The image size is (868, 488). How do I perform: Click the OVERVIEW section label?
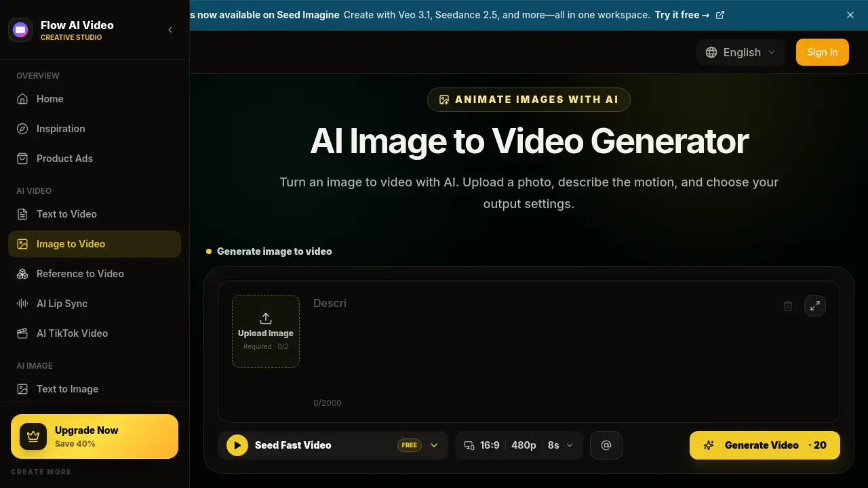[x=38, y=76]
